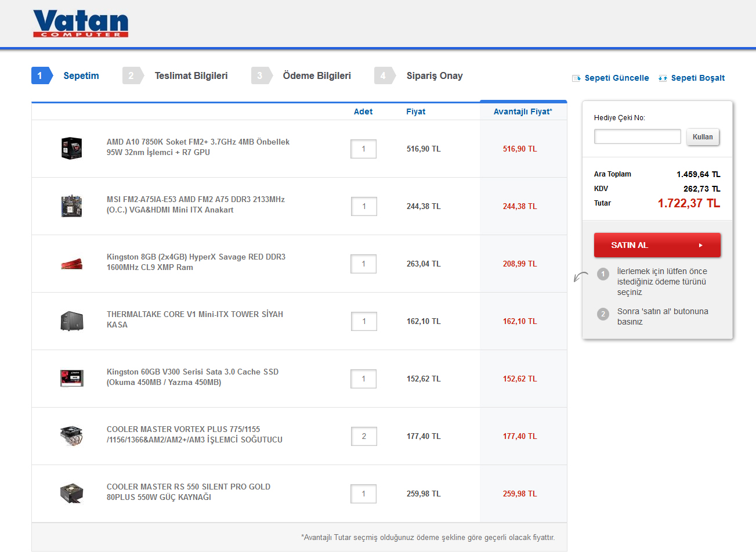Open the MSI FM2-A75IA-E53 motherboard thumbnail
The image size is (756, 558).
coord(72,206)
